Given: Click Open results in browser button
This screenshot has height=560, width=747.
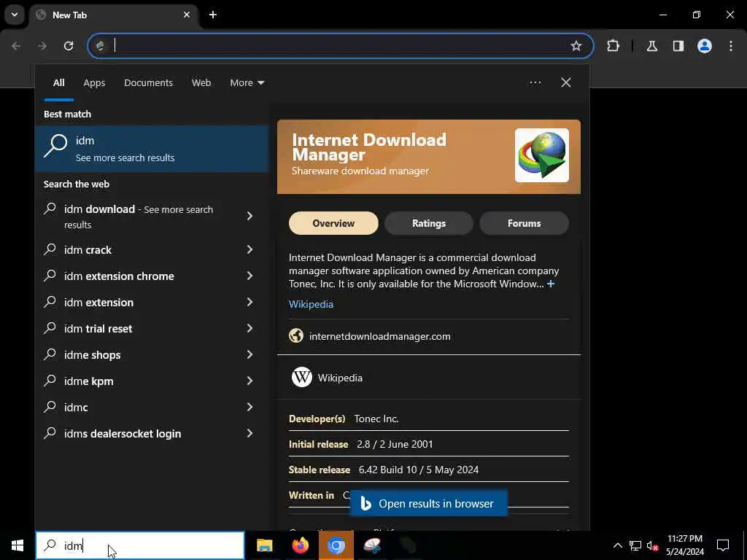Looking at the screenshot, I should [429, 503].
